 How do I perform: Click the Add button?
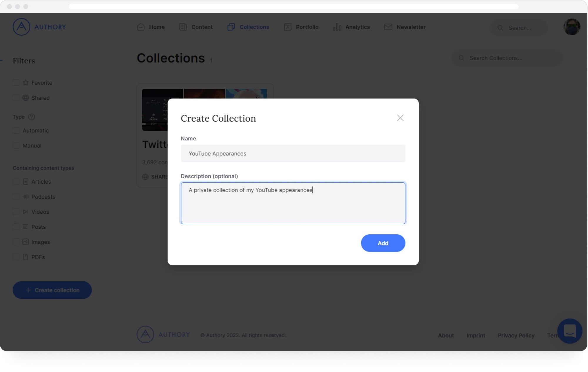click(383, 243)
